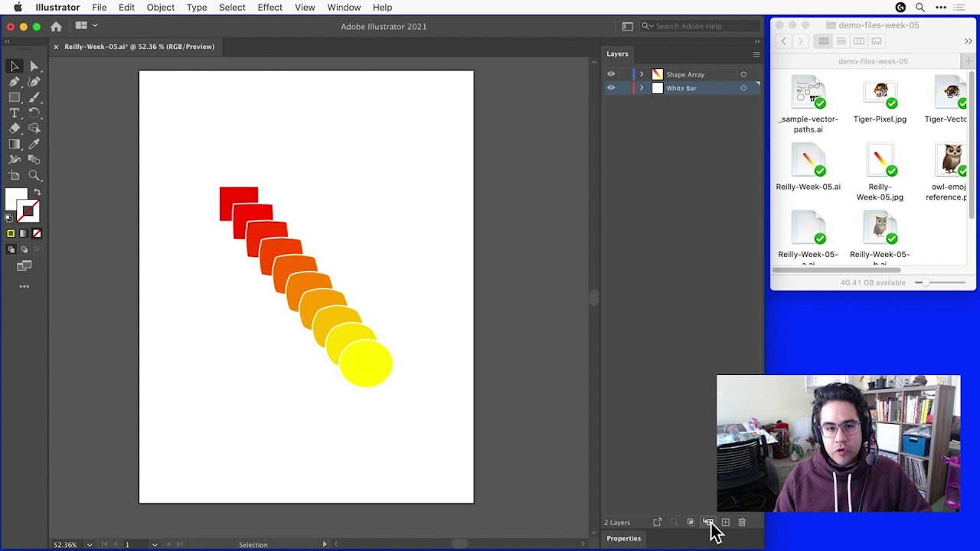Viewport: 980px width, 551px height.
Task: Open the File menu
Action: 100,8
